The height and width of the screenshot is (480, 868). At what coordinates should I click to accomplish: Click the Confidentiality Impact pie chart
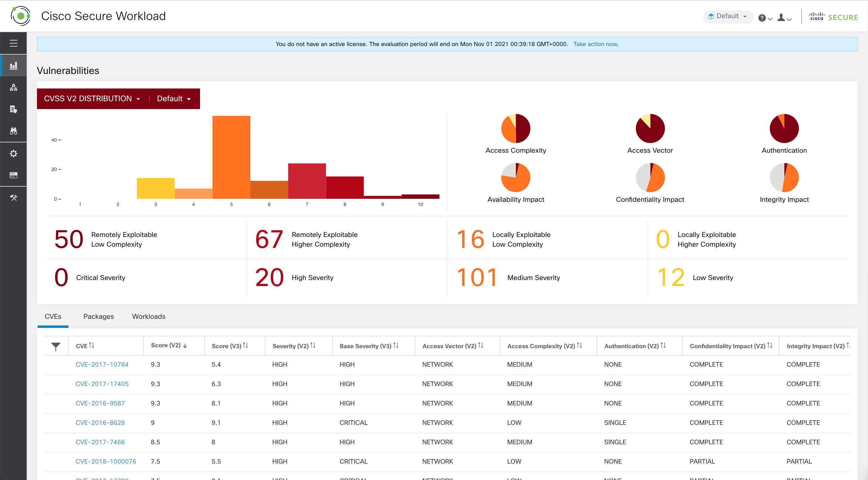pos(650,178)
